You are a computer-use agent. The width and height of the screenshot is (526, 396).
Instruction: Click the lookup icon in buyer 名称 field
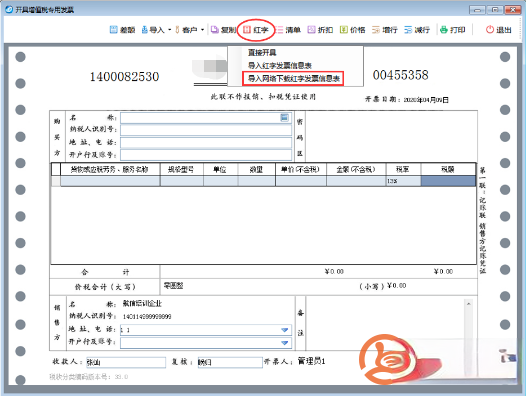[284, 117]
